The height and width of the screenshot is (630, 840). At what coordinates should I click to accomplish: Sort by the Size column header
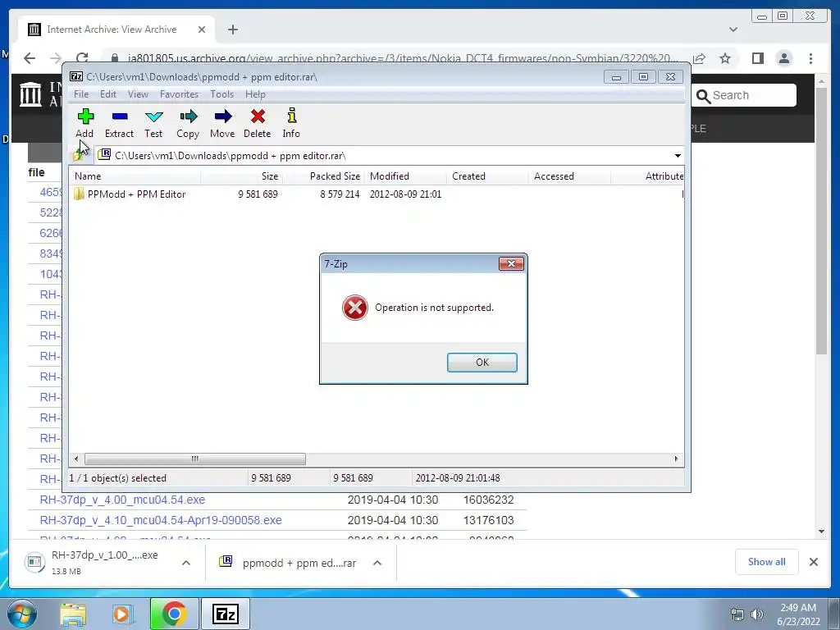(x=242, y=176)
